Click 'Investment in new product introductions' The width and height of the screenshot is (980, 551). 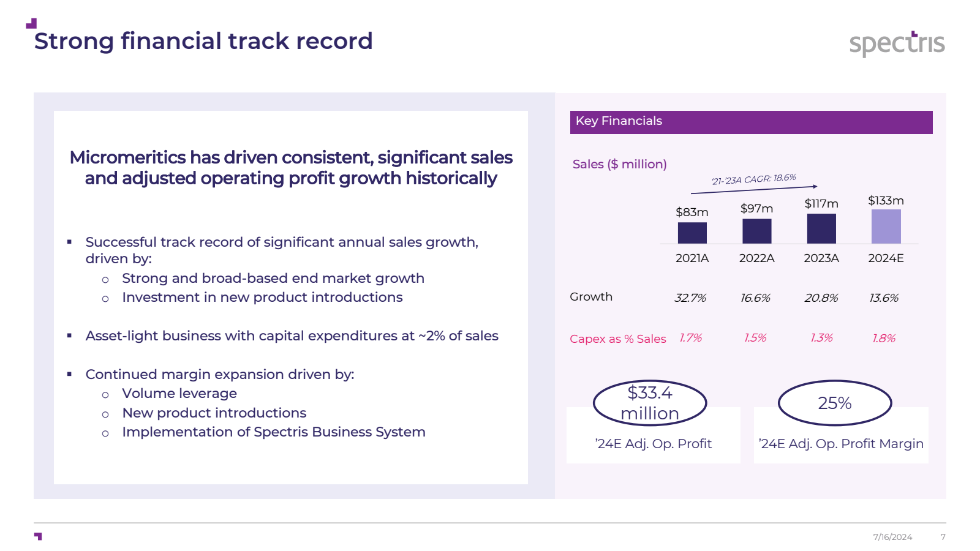pos(262,298)
